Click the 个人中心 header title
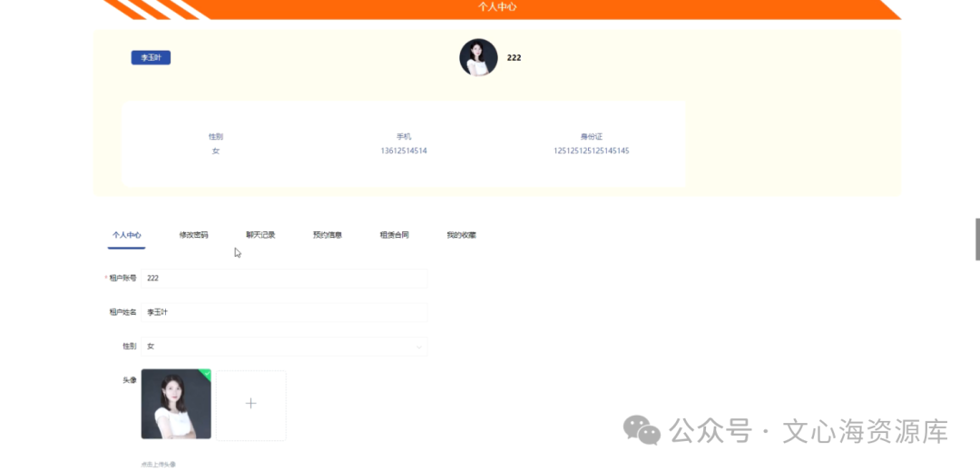Viewport: 980px width, 471px height. pyautogui.click(x=497, y=7)
